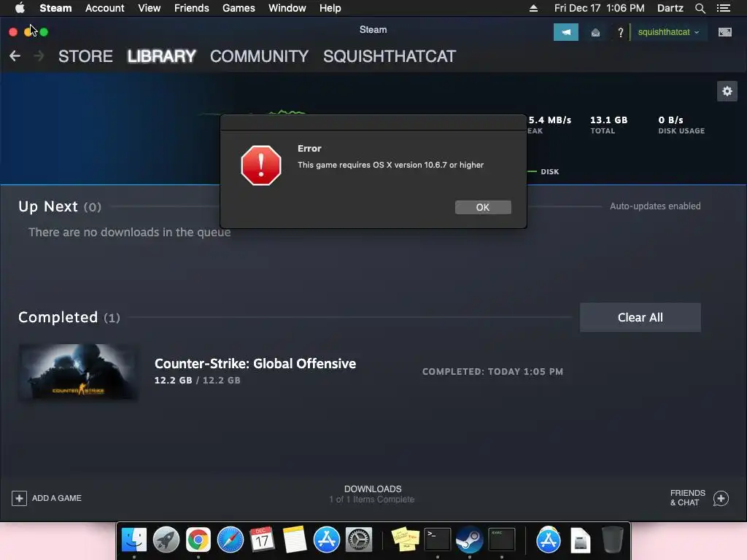Launch Google Chrome from the Dock
Screen dimensions: 747x560
click(x=198, y=540)
